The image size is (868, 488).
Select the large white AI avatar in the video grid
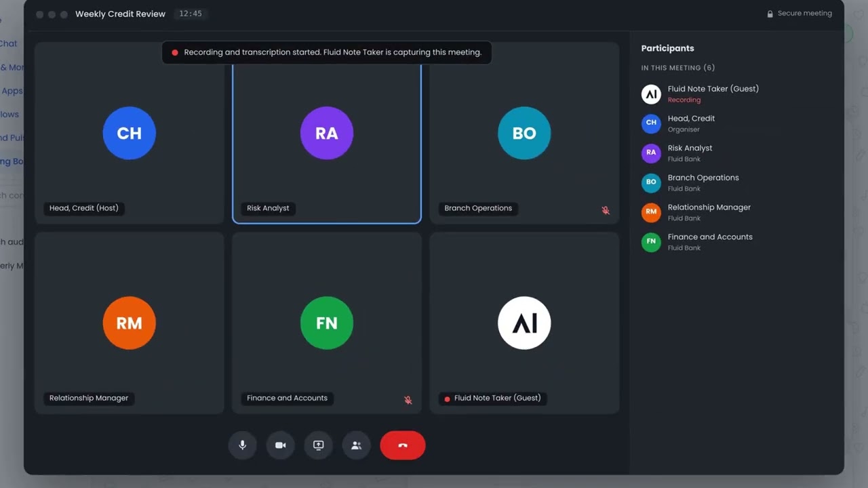point(524,323)
